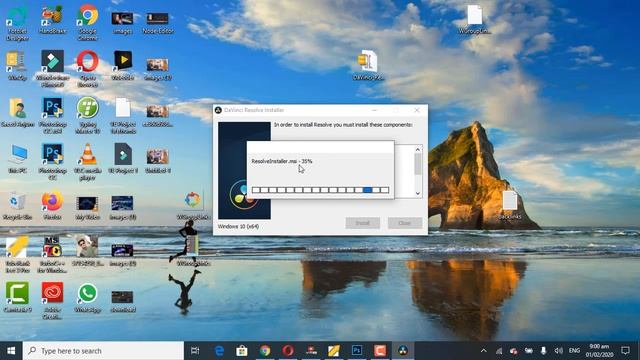Open the black and yellow play-button app shortcut

pos(123,65)
